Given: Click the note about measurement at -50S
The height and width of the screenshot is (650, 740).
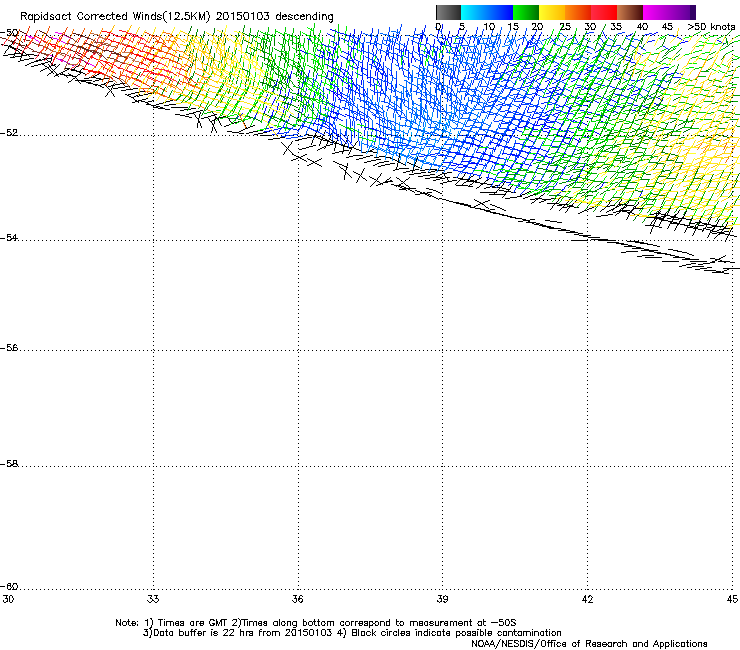Looking at the screenshot, I should pyautogui.click(x=378, y=623).
